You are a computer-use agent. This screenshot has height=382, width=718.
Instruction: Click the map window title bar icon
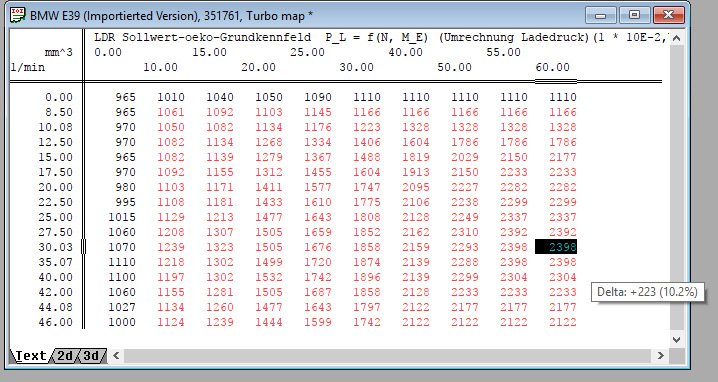click(17, 15)
